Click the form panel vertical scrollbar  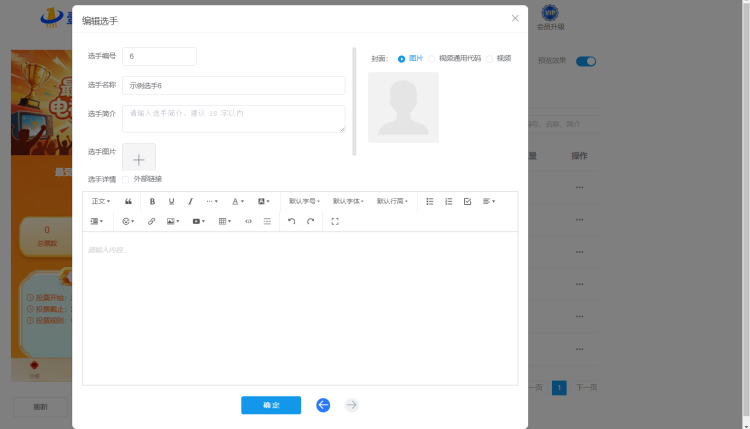354,101
